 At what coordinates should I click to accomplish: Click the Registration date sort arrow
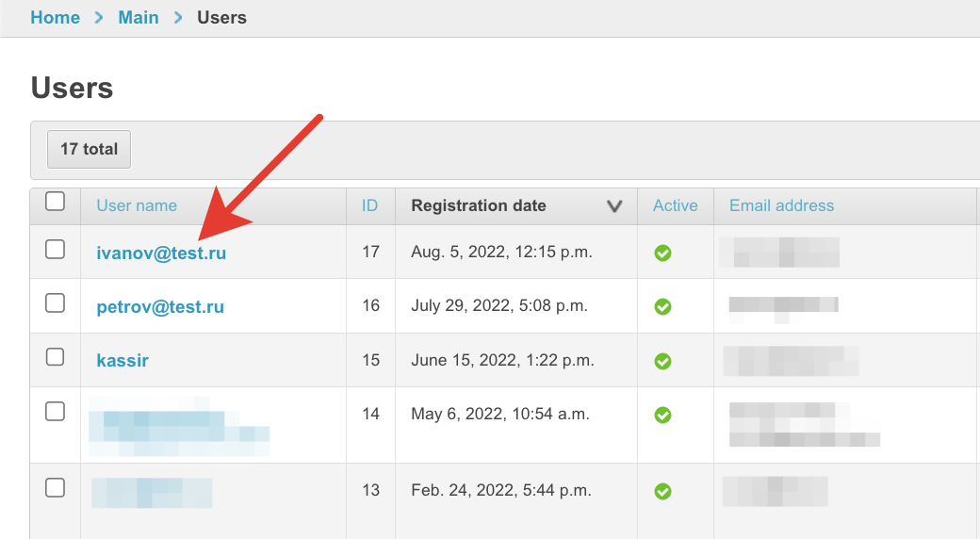point(614,206)
